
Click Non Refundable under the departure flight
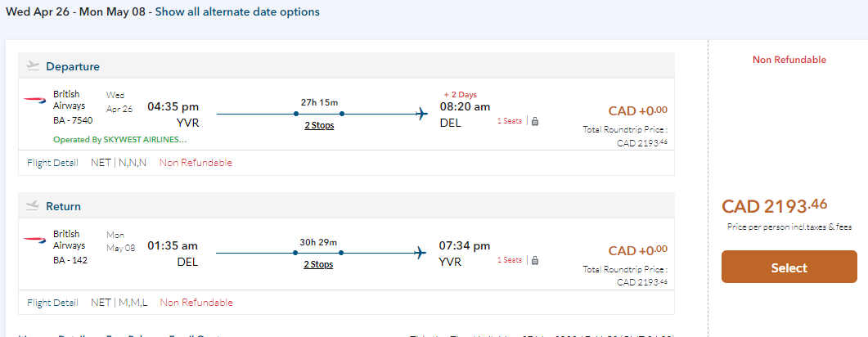point(196,163)
